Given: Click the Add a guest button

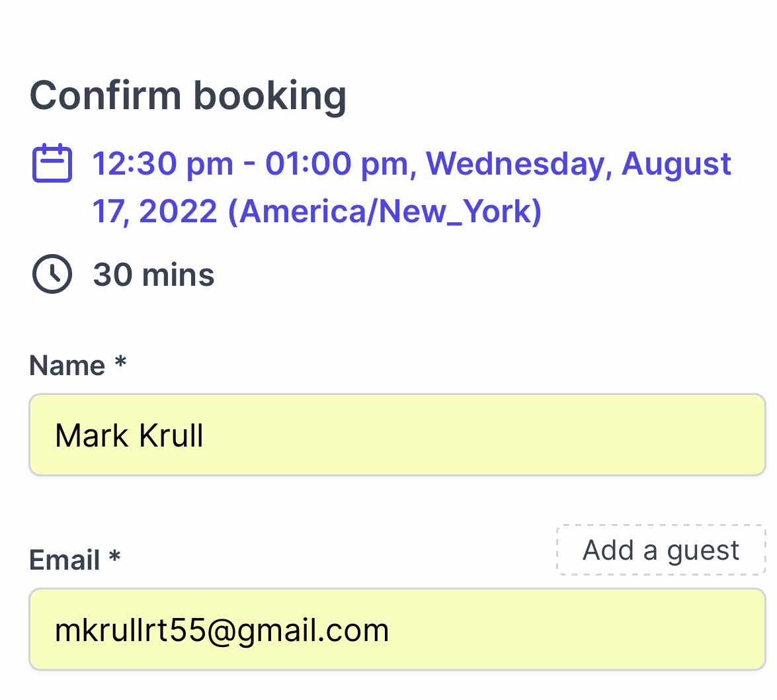Looking at the screenshot, I should 661,550.
